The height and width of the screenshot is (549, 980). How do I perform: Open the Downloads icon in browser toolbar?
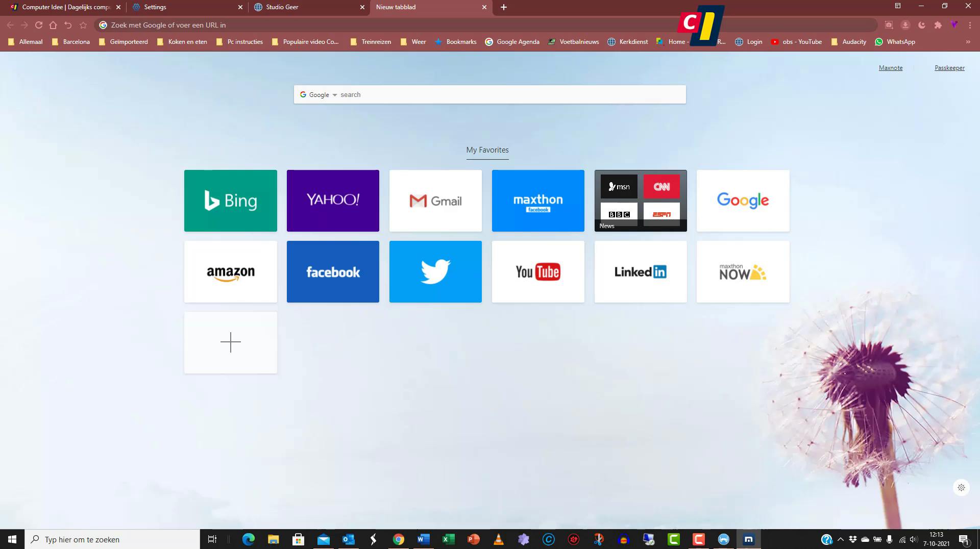point(905,24)
